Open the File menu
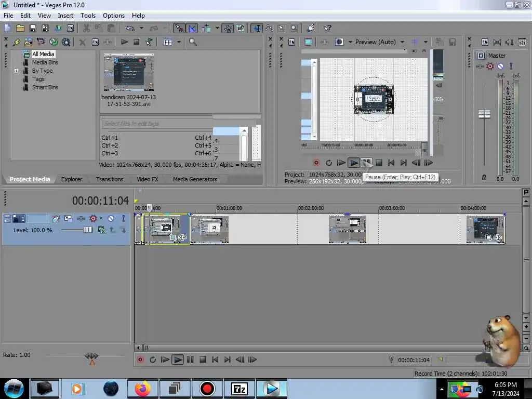Screen dimensions: 532x399 coord(8,16)
